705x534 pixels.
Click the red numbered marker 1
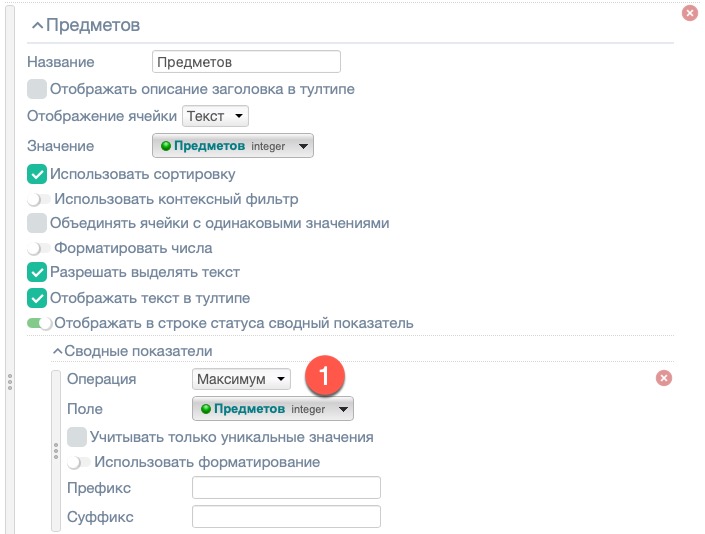click(325, 378)
